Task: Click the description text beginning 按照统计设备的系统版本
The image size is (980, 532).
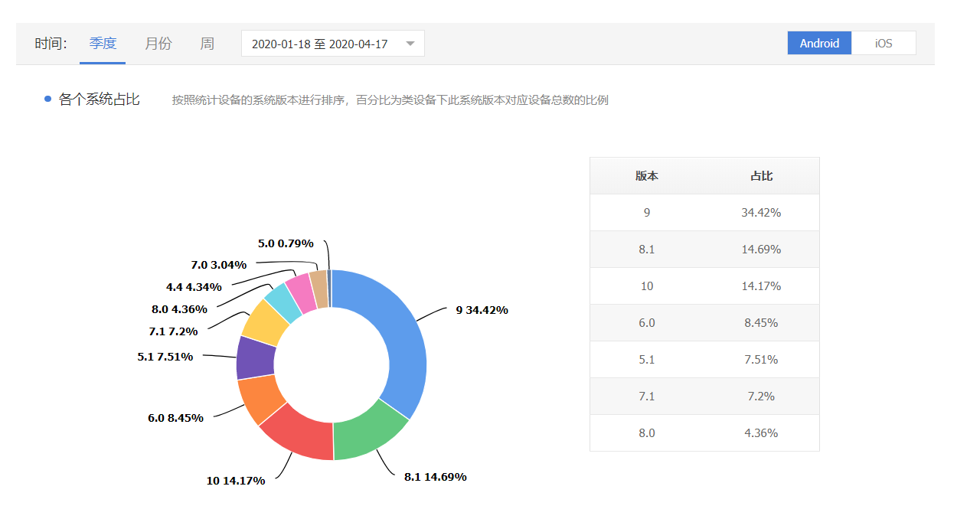Action: coord(390,100)
